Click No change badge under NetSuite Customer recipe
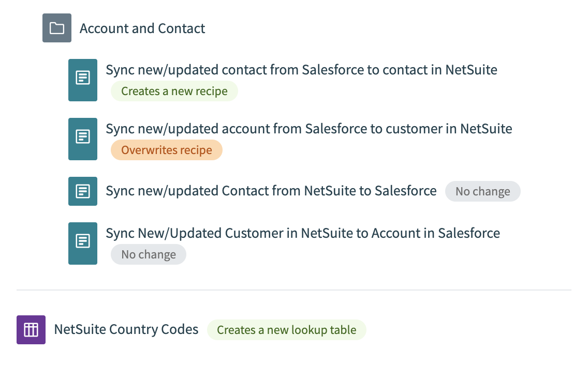This screenshot has width=588, height=366. point(148,255)
